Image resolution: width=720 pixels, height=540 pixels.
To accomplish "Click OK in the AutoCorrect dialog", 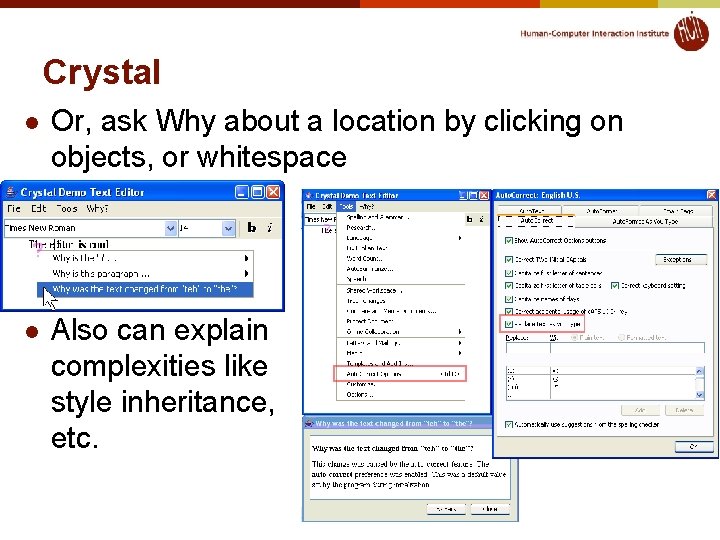I will click(694, 446).
